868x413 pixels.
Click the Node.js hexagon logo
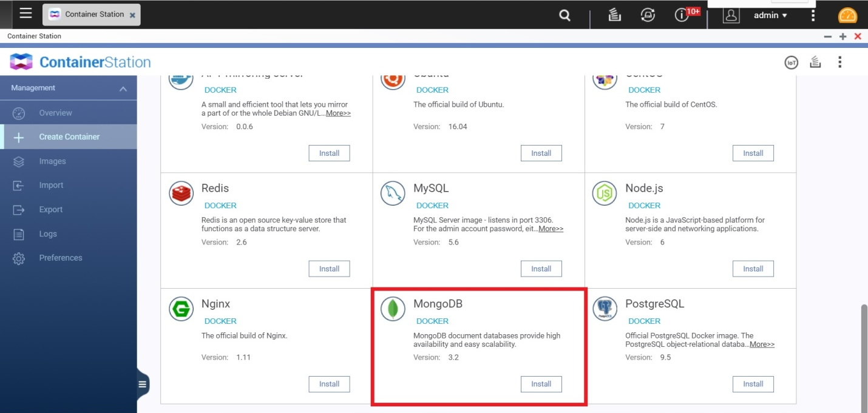tap(605, 193)
